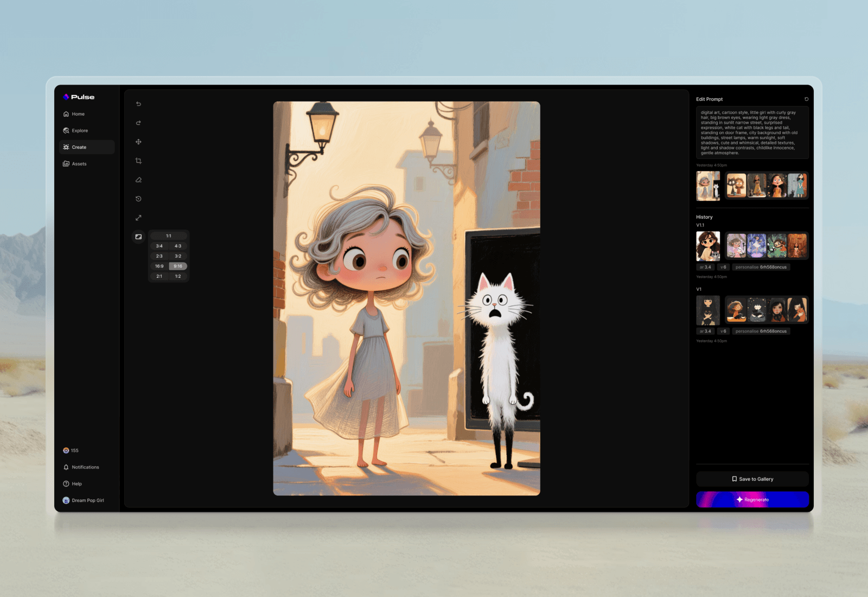
Task: Set aspect ratio to 2:3
Action: [x=159, y=256]
